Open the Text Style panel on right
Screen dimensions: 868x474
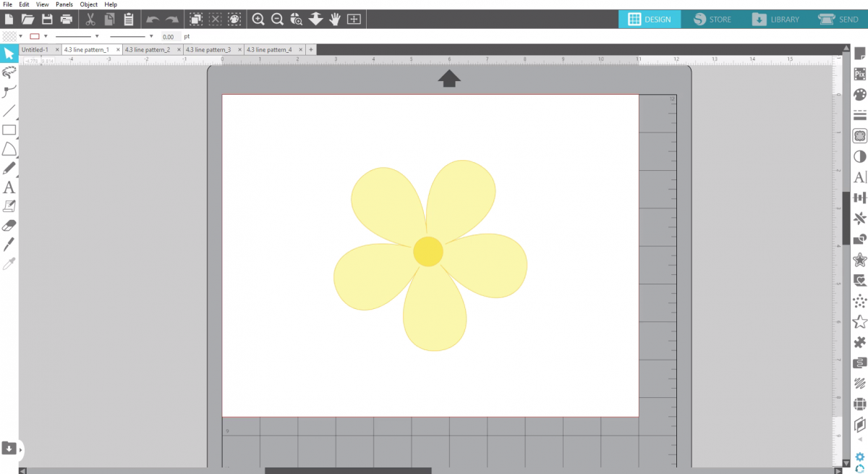click(859, 177)
